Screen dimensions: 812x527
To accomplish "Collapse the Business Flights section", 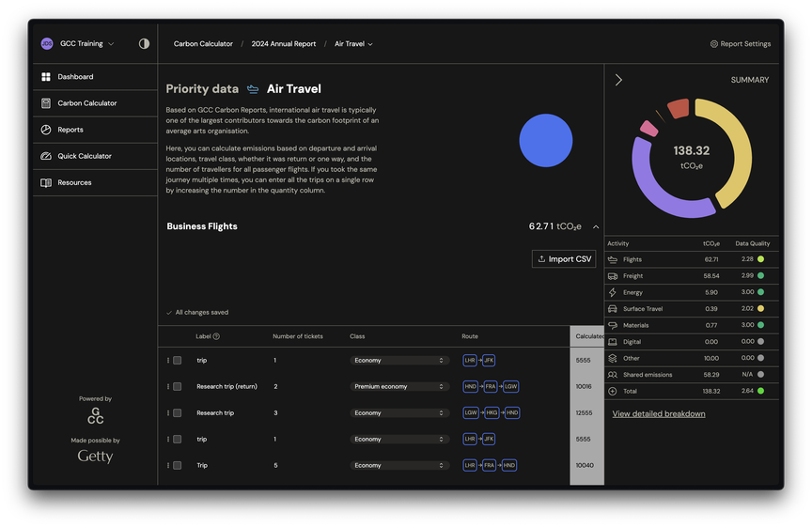I will tap(596, 226).
